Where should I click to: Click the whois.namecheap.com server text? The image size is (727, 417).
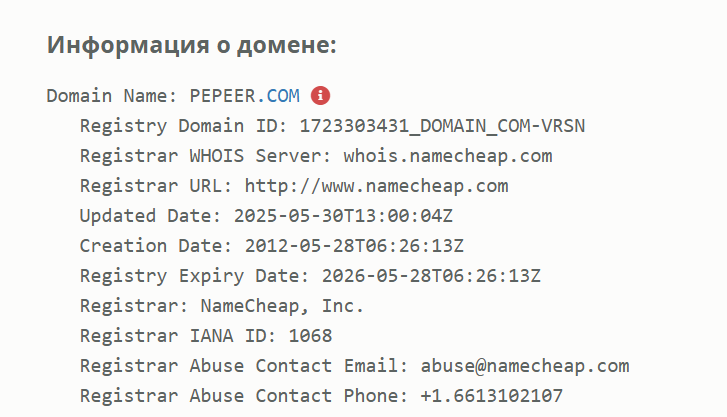click(447, 156)
